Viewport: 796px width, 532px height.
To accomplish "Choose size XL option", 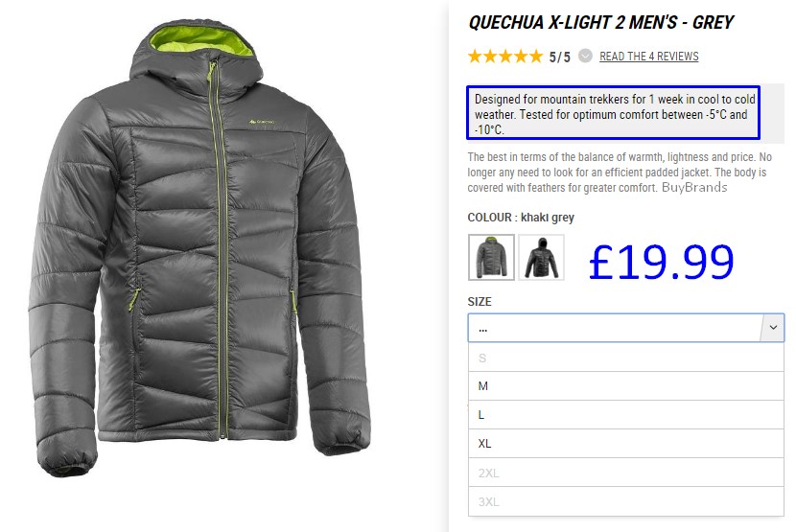I will click(626, 444).
